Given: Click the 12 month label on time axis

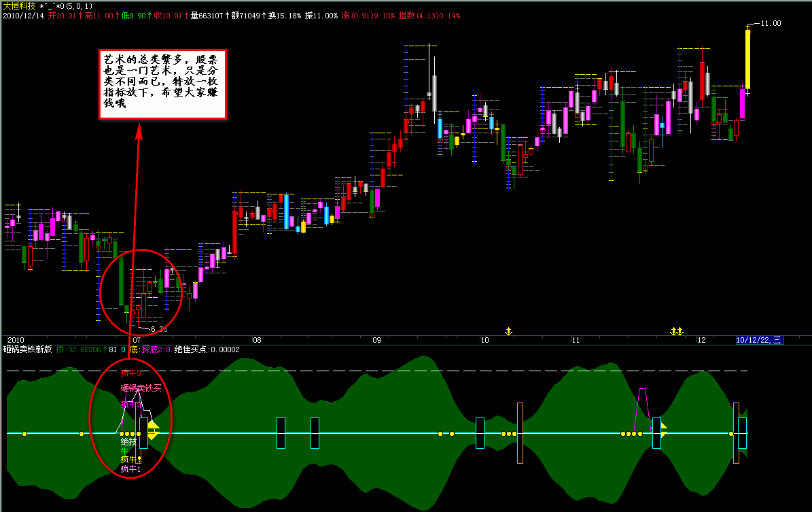Looking at the screenshot, I should click(701, 340).
